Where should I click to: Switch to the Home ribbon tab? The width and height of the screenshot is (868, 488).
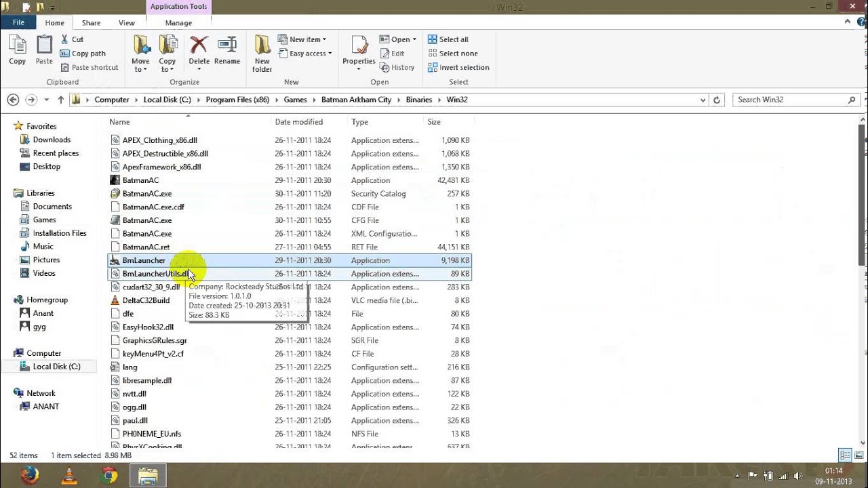(54, 22)
